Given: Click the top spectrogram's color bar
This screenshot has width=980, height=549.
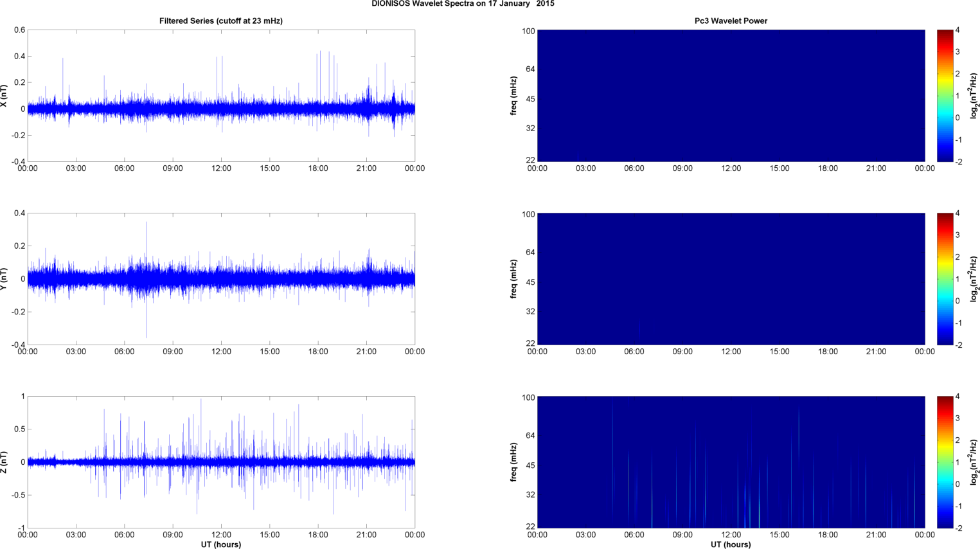Looking at the screenshot, I should (945, 96).
